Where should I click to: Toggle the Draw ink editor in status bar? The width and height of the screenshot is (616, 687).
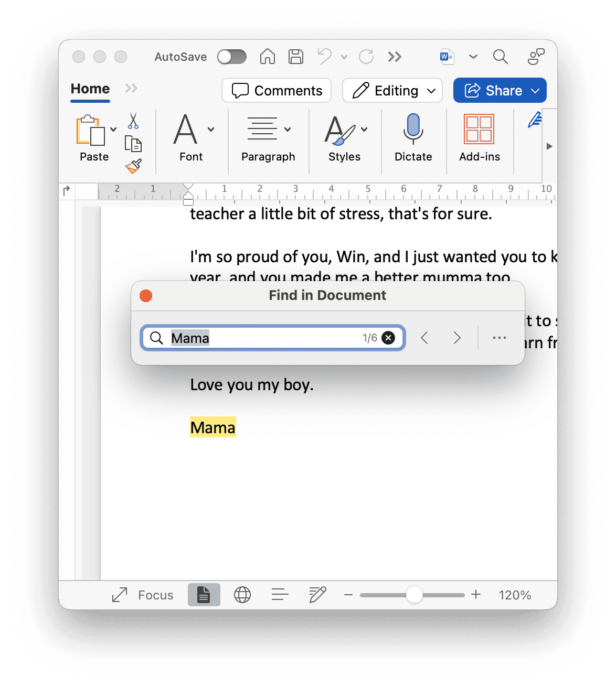(x=317, y=595)
